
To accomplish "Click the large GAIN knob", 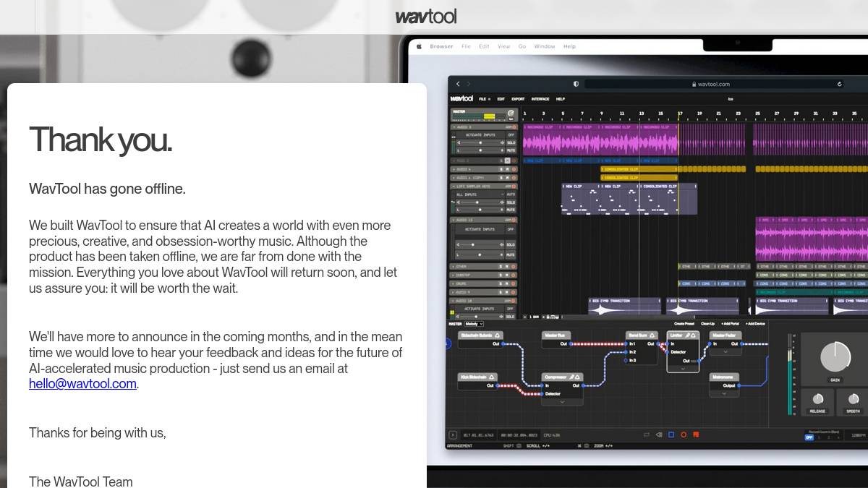I will [x=835, y=357].
